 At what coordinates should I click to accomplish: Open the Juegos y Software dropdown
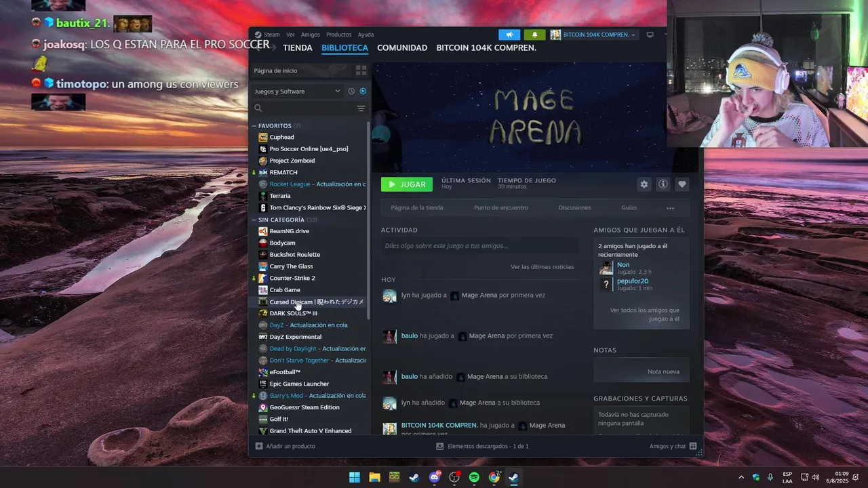(x=297, y=91)
